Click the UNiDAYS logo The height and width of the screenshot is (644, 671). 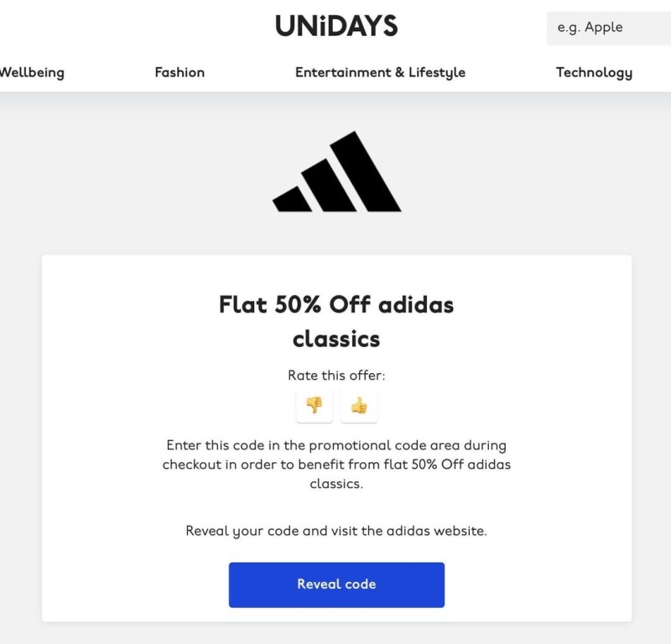[336, 26]
